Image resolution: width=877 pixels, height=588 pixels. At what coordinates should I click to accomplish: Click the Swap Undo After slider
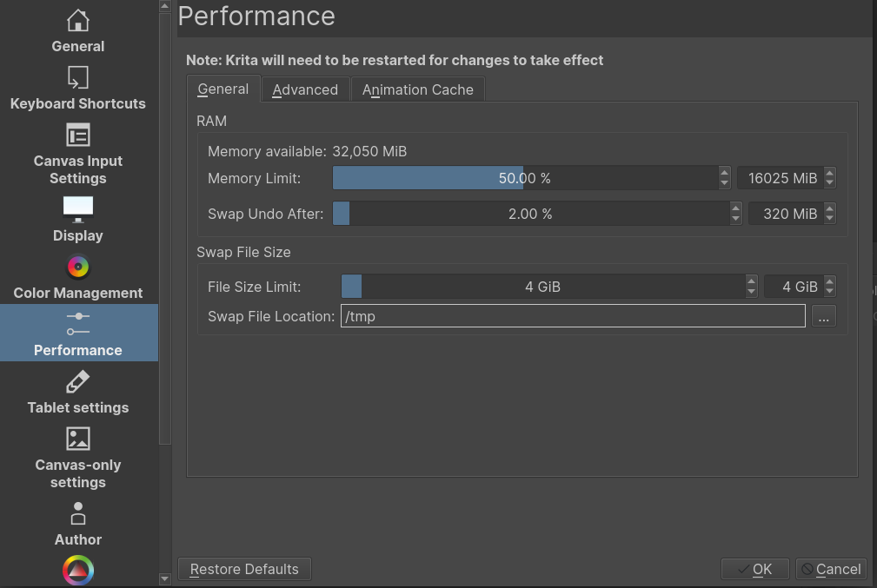530,214
